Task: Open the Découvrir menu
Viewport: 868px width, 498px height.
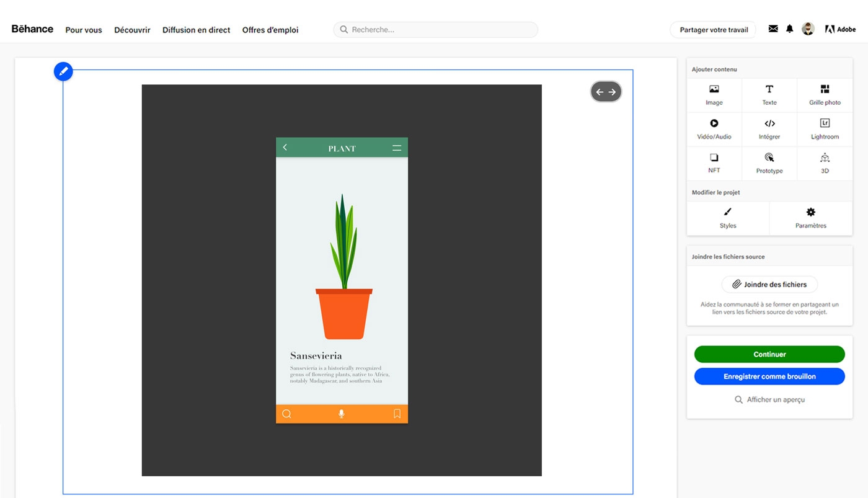Action: [x=131, y=30]
